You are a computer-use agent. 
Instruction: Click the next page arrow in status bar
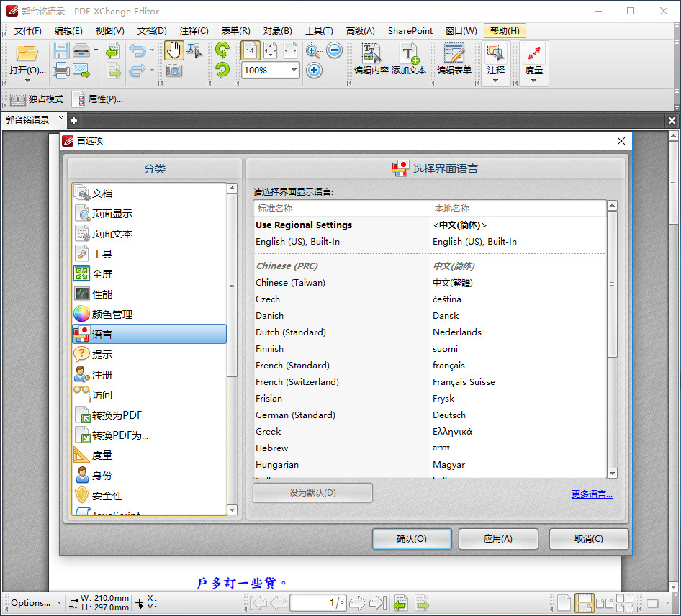click(x=358, y=602)
